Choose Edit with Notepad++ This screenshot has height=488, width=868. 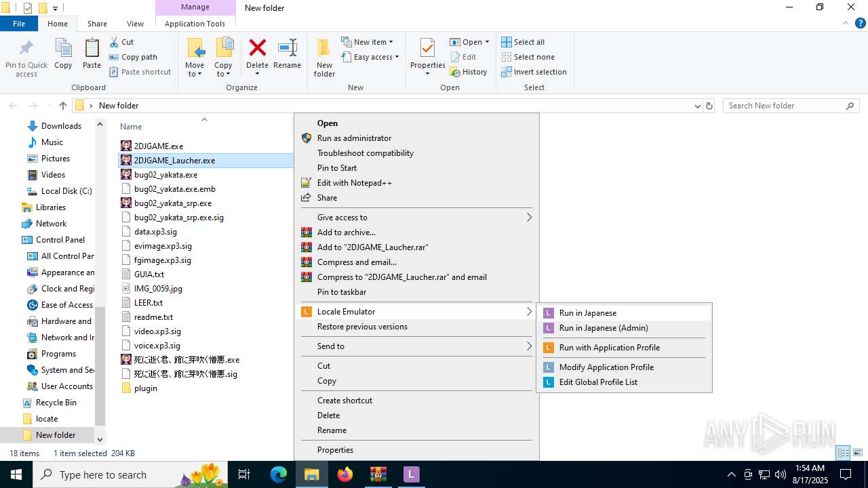point(416,183)
